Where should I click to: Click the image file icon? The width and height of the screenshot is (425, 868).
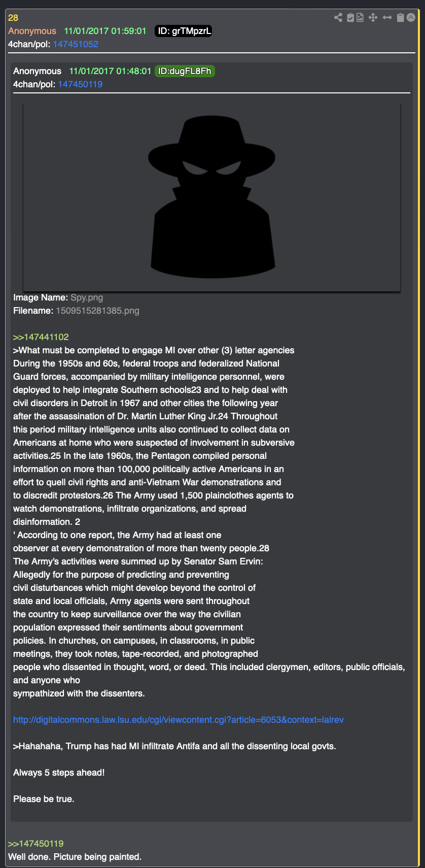coord(360,18)
